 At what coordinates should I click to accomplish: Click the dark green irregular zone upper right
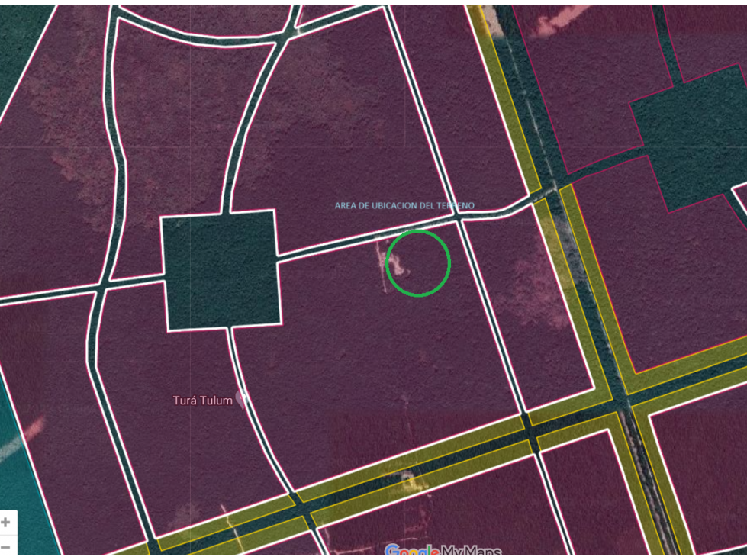click(686, 138)
